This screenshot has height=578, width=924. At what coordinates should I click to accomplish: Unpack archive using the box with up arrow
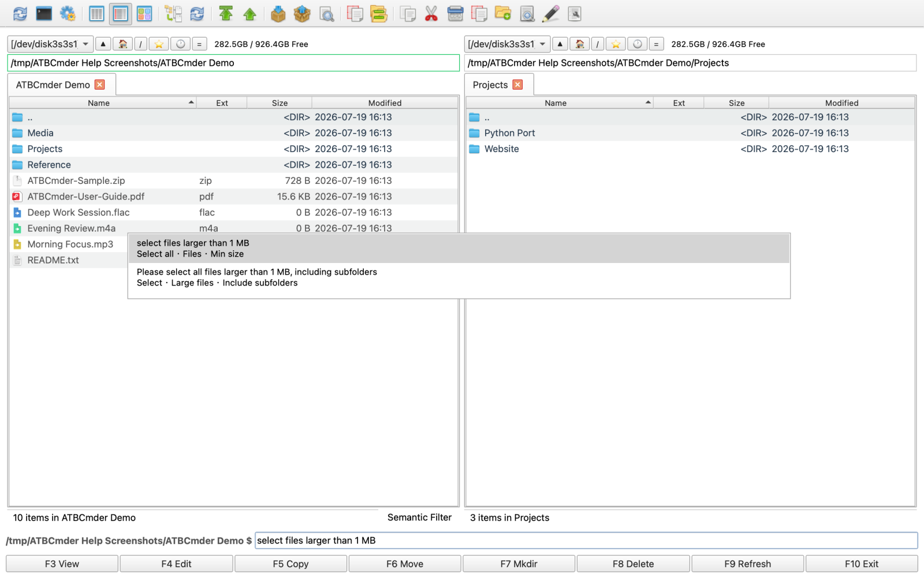(302, 14)
